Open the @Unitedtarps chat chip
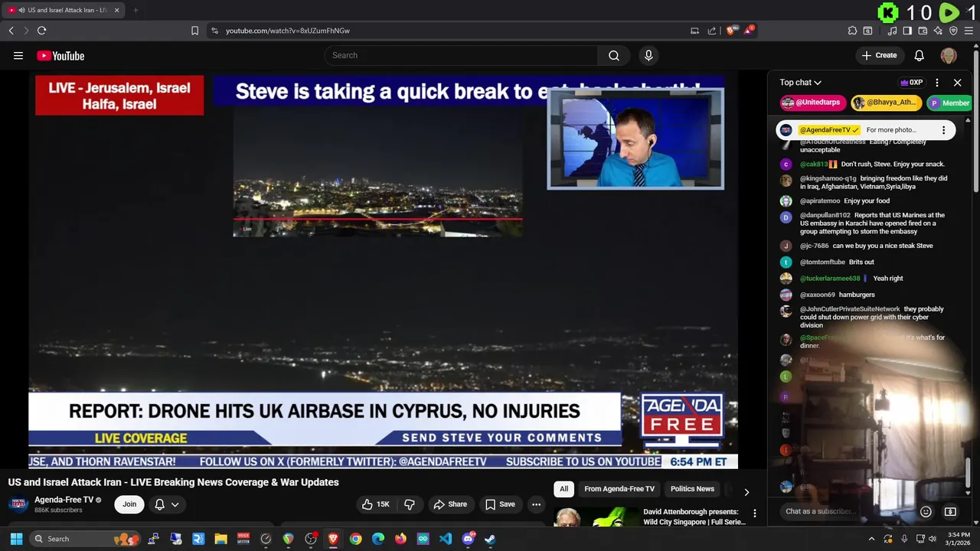Screen dimensions: 980x551 (812, 103)
